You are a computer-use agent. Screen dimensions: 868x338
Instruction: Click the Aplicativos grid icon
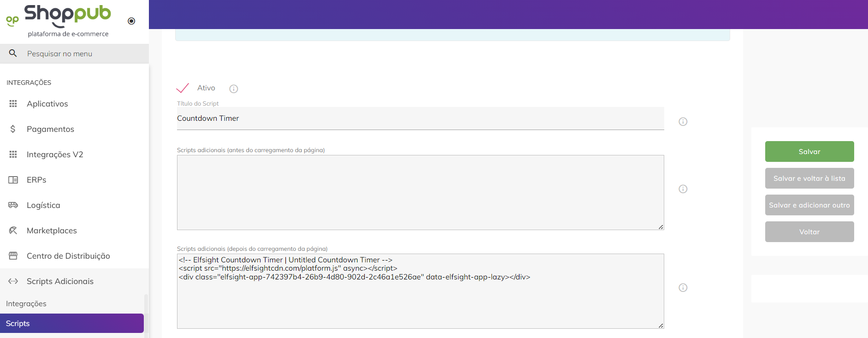pos(13,104)
